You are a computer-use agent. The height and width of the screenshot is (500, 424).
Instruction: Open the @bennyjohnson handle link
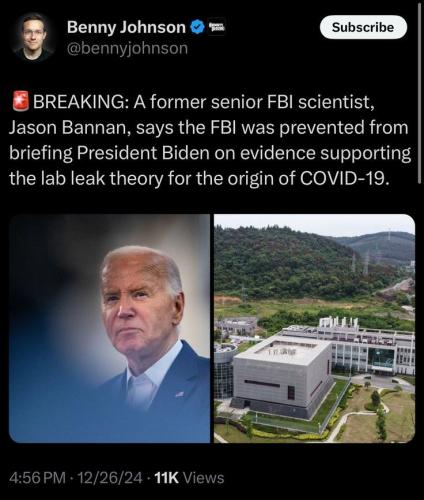[x=127, y=49]
